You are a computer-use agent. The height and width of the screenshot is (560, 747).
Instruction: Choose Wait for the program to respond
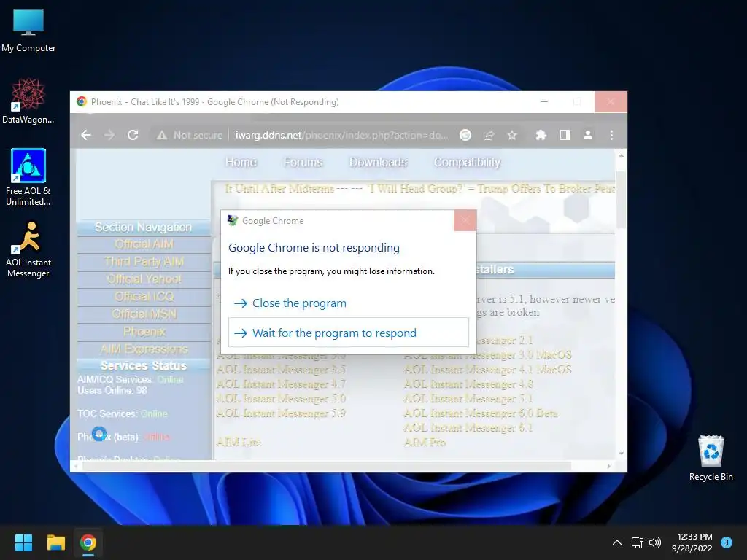tap(349, 332)
